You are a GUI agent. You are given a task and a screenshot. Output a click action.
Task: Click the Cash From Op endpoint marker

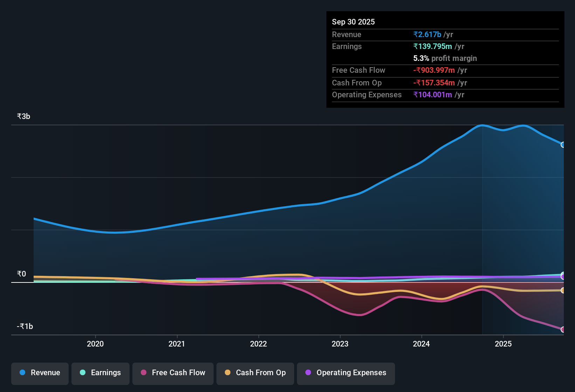[563, 290]
